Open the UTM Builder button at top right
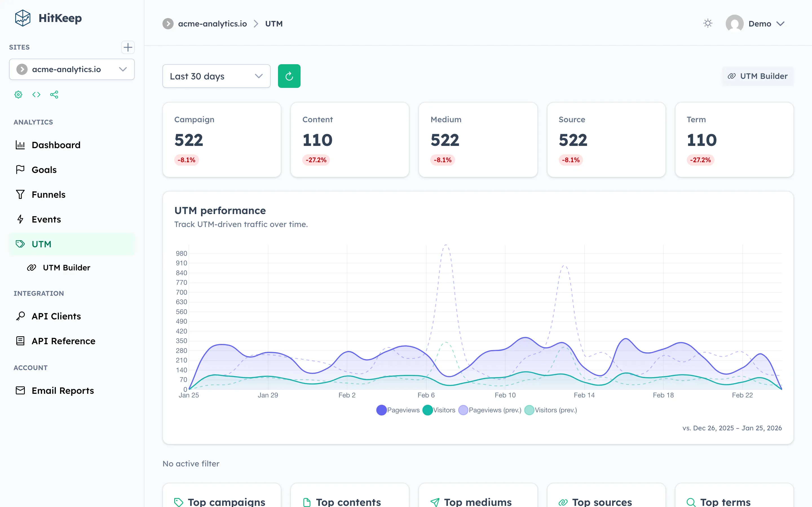This screenshot has width=812, height=507. tap(757, 76)
